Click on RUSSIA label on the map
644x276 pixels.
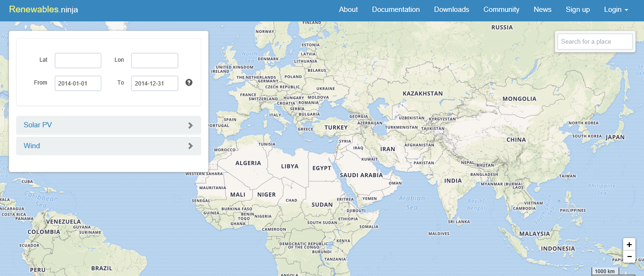(502, 28)
